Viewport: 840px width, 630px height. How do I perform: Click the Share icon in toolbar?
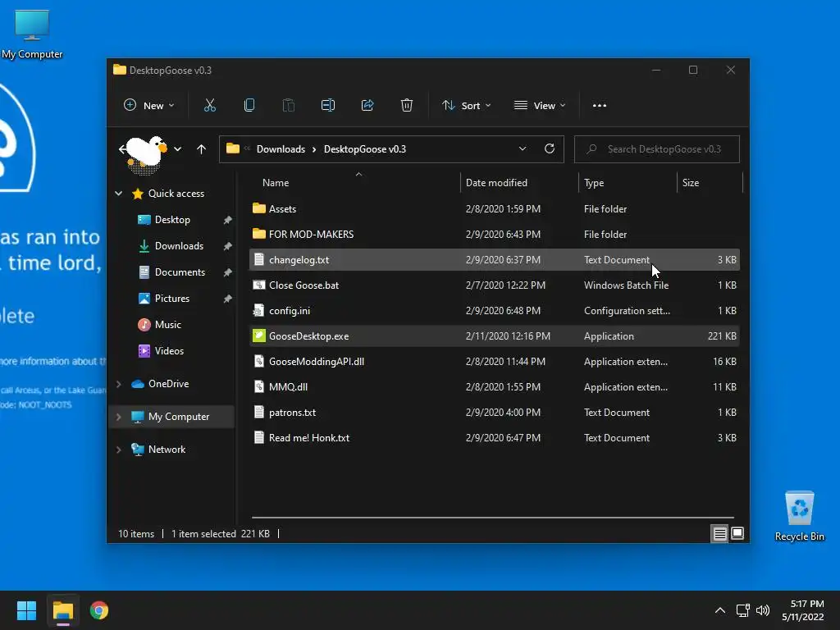[x=367, y=106]
